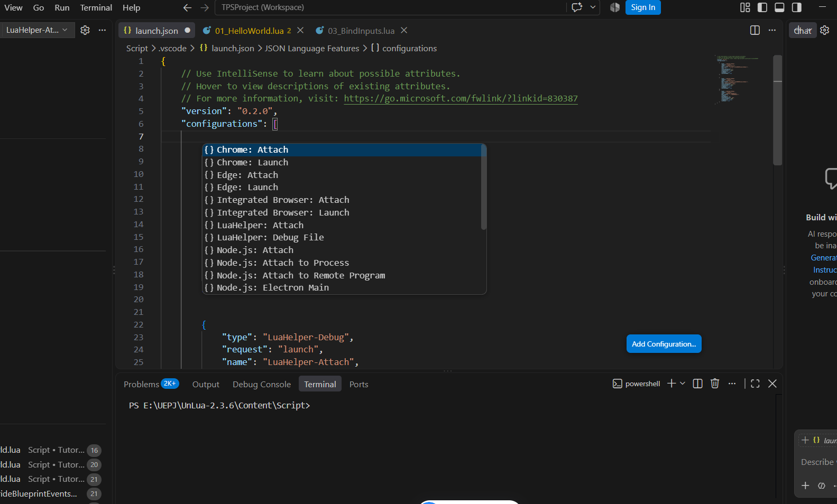Open the debug view more actions menu
The width and height of the screenshot is (837, 504).
pyautogui.click(x=102, y=30)
